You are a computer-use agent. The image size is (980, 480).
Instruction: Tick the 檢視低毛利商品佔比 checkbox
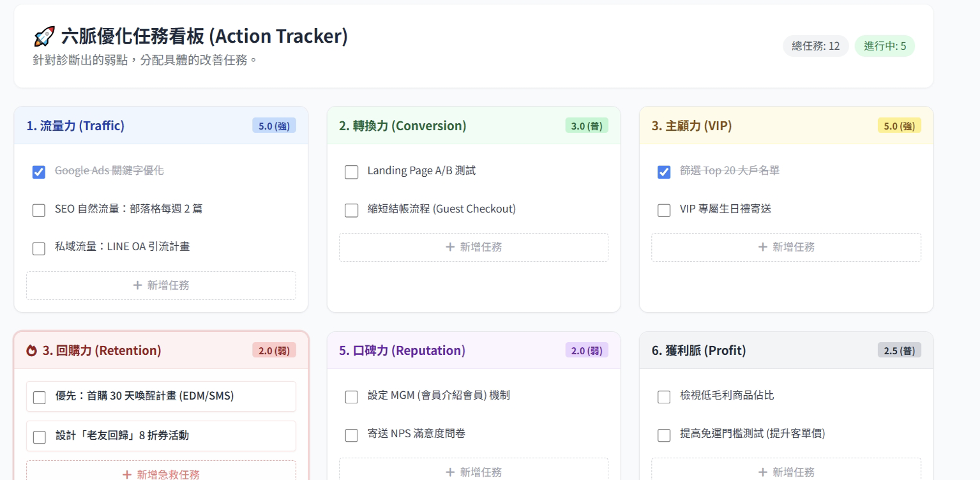664,397
